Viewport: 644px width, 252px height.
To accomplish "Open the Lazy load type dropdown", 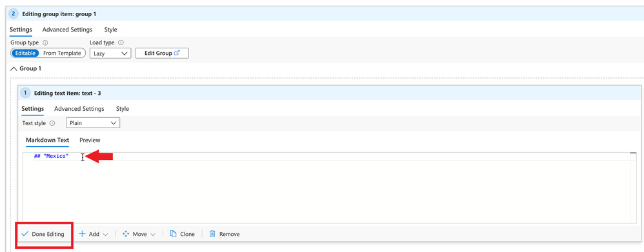I will pos(110,53).
